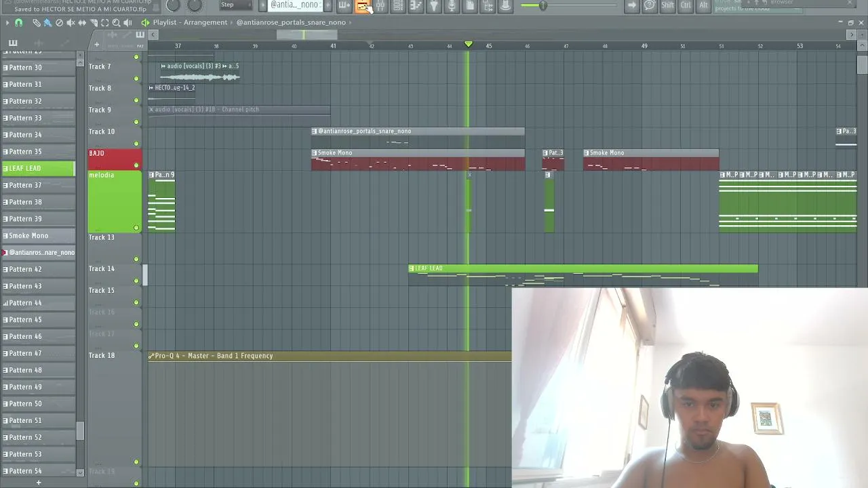Click the Playlist - Arrangement breadcrumb

tap(190, 22)
